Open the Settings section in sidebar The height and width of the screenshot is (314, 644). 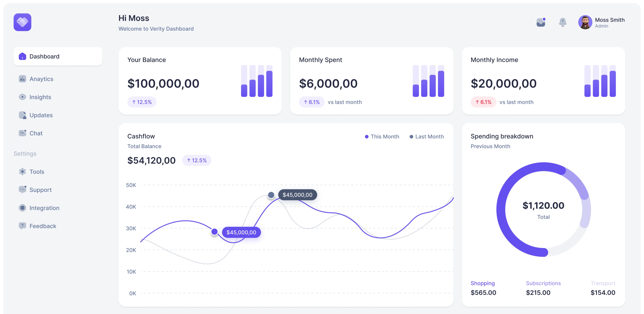[25, 154]
